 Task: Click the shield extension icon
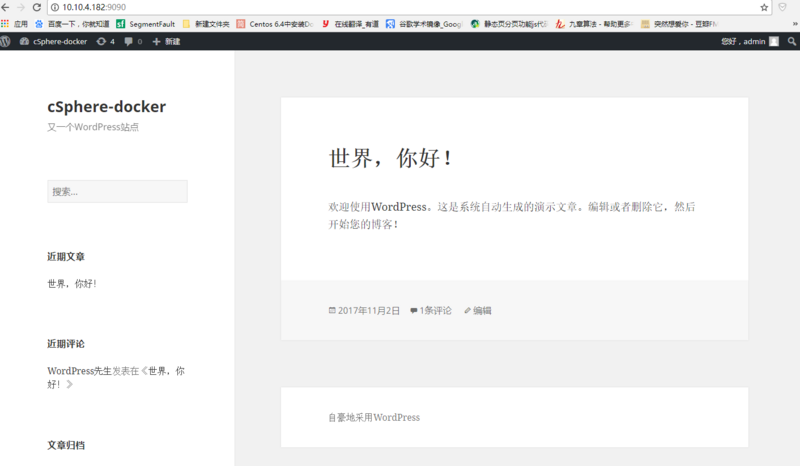(782, 7)
